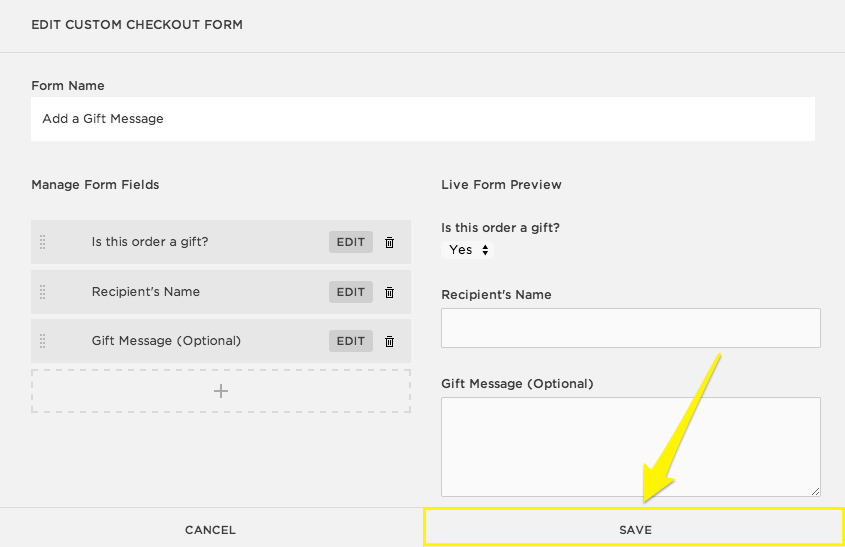Image resolution: width=845 pixels, height=547 pixels.
Task: Open the "Yes" dropdown in live preview
Action: pos(468,250)
